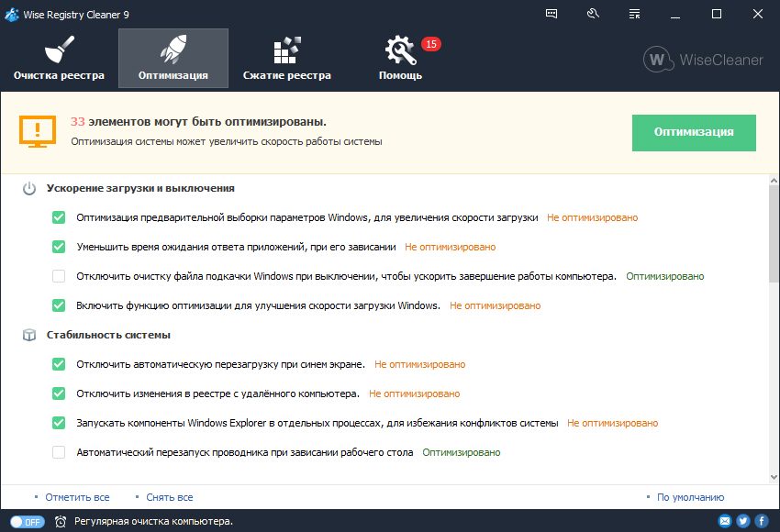This screenshot has height=532, width=780.
Task: Click the email icon in status bar
Action: click(725, 521)
